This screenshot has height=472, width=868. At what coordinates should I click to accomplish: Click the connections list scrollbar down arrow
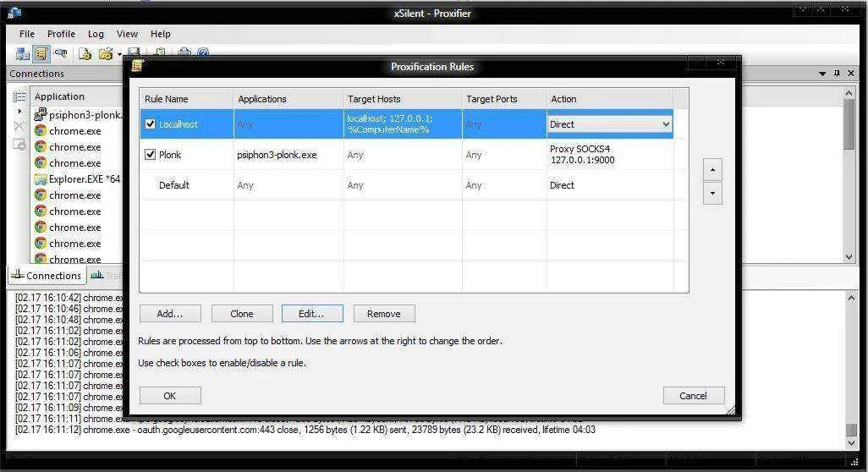(849, 257)
